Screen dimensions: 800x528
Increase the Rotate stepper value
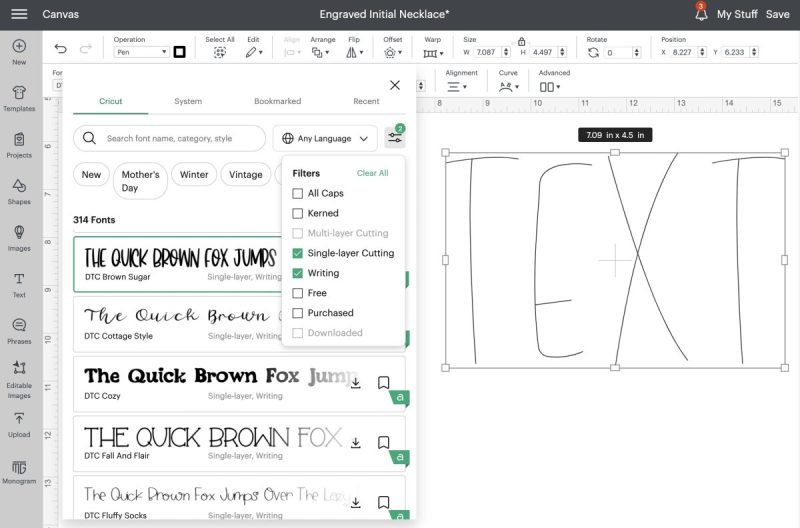click(x=636, y=50)
